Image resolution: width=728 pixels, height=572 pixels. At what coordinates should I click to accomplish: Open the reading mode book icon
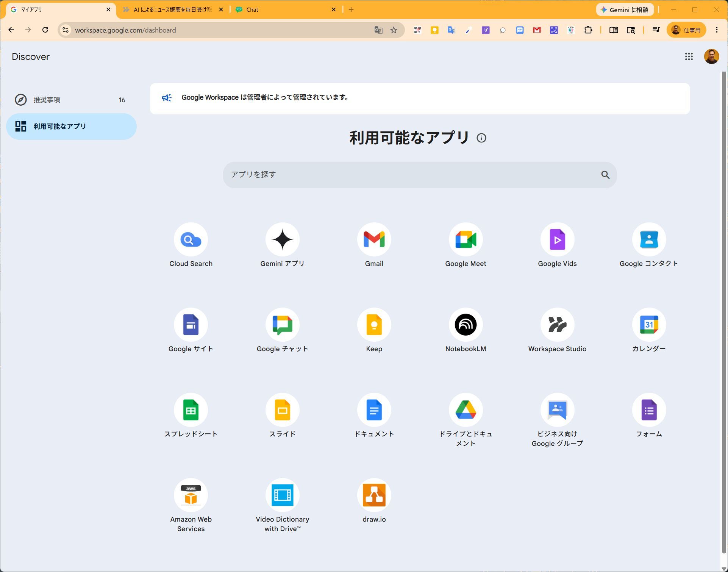614,30
